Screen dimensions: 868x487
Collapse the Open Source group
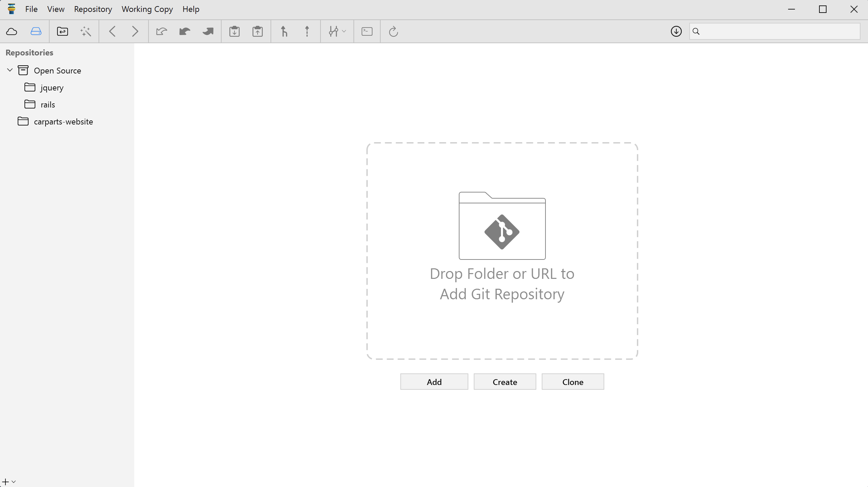click(10, 70)
